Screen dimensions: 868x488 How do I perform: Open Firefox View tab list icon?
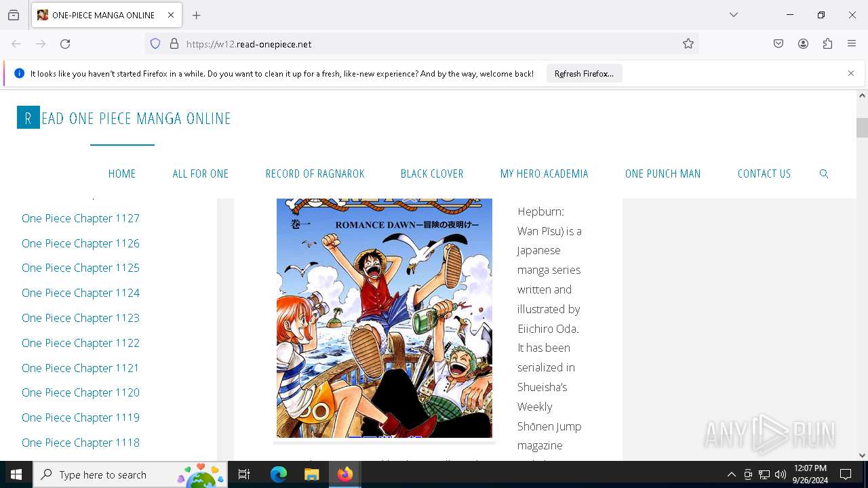14,15
